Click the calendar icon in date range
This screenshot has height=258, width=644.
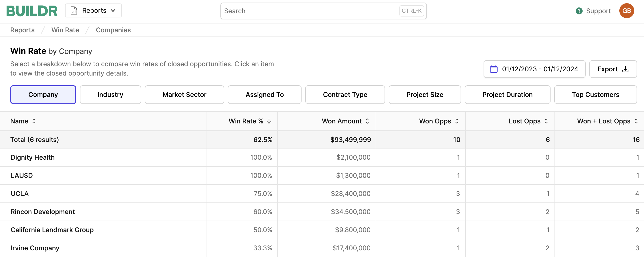pyautogui.click(x=494, y=69)
